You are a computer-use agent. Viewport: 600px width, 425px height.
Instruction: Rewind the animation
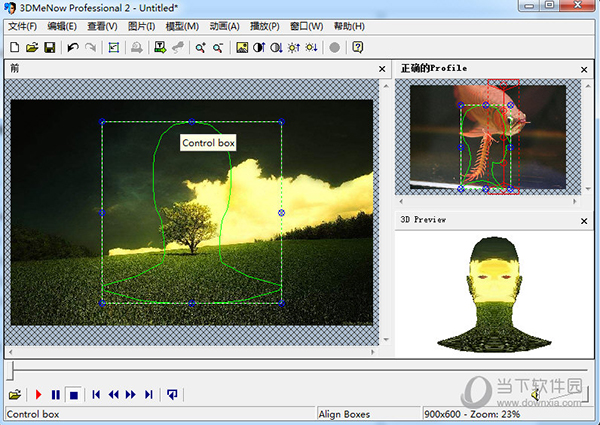(x=113, y=394)
